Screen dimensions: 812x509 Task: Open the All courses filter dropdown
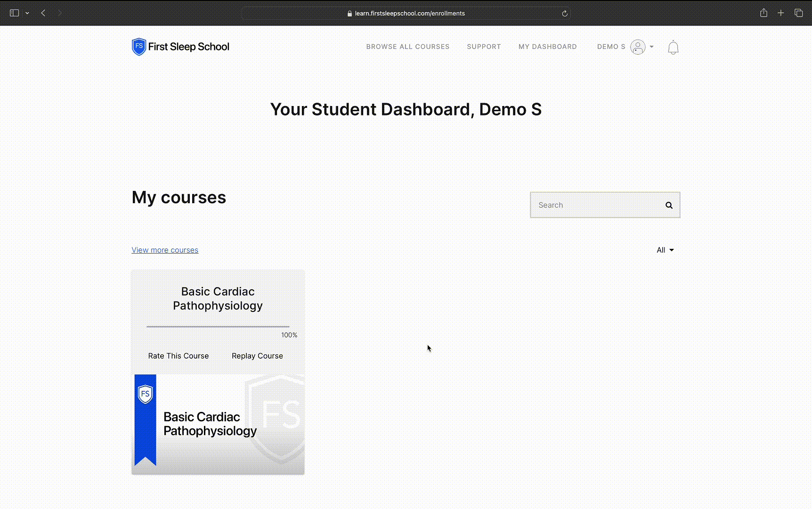tap(665, 250)
